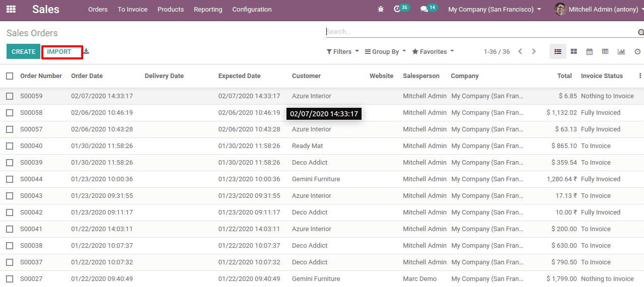Sort by Delivery Date column header
644x287 pixels.
coord(164,76)
